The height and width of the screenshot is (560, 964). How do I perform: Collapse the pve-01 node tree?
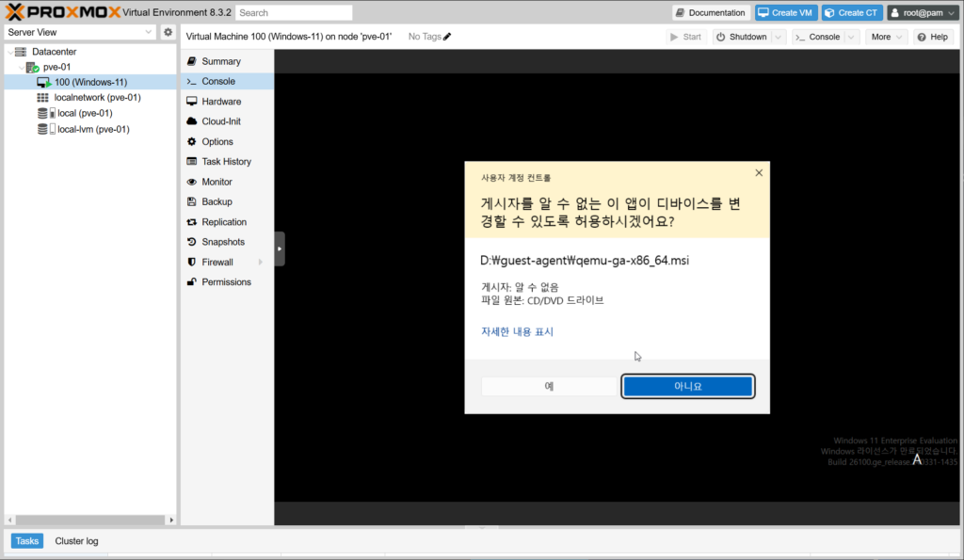click(21, 67)
